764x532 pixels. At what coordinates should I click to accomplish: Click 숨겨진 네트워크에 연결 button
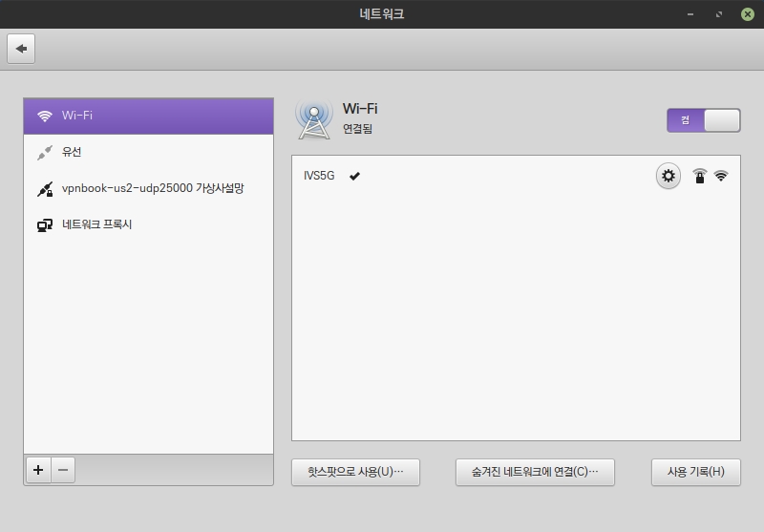coord(535,472)
